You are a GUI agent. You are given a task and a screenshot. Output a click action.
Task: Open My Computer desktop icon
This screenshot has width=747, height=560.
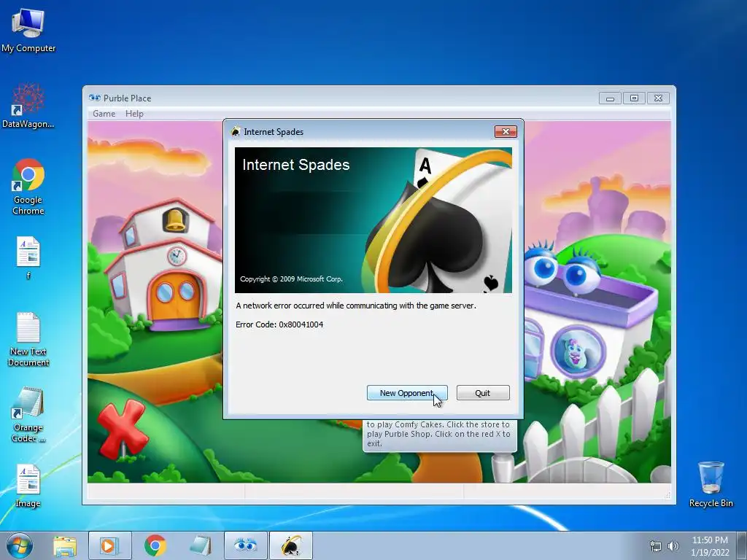28,31
